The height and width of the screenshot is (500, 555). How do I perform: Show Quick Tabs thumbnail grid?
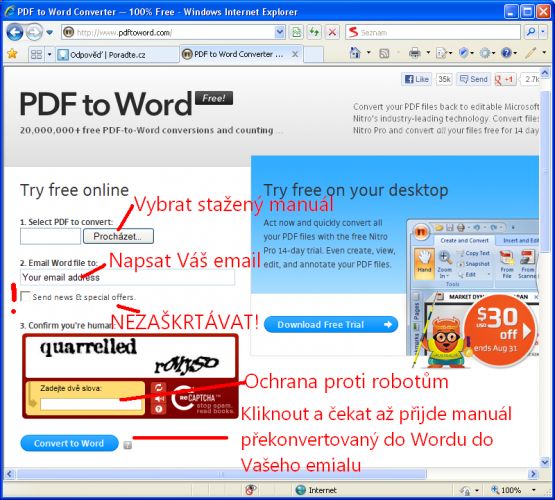point(36,54)
